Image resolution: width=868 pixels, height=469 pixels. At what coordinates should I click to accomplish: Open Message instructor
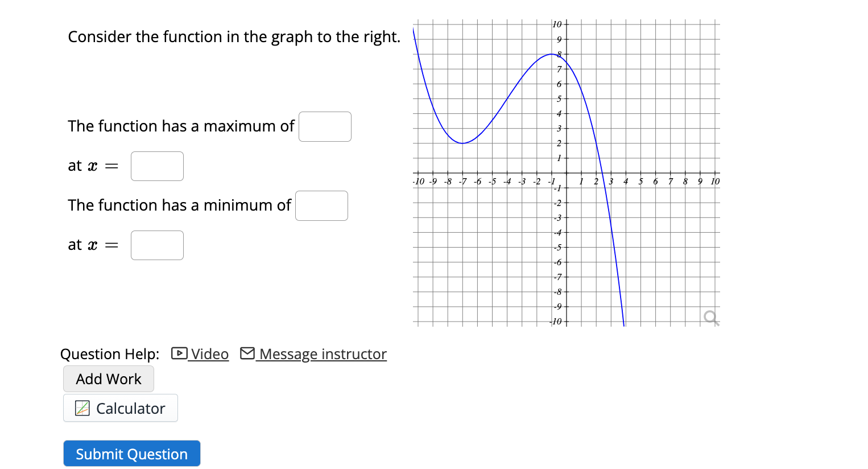(x=321, y=354)
